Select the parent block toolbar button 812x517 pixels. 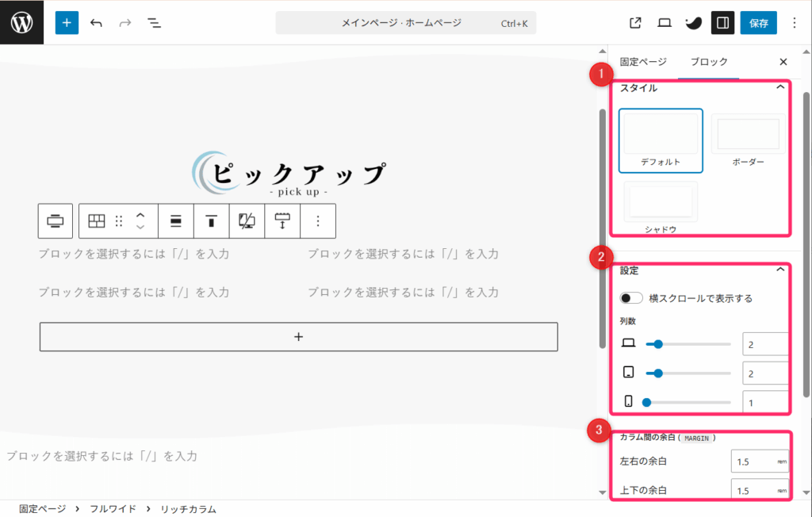(56, 221)
